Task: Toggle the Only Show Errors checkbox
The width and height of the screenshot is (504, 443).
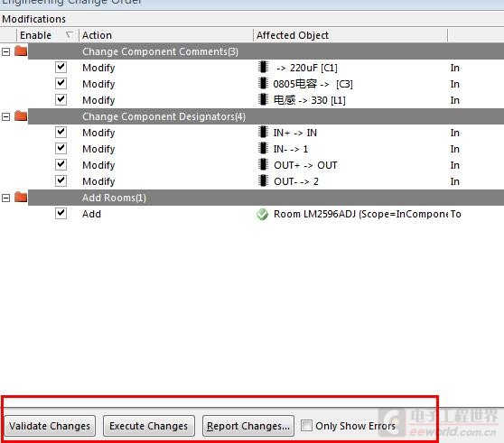Action: (x=306, y=426)
